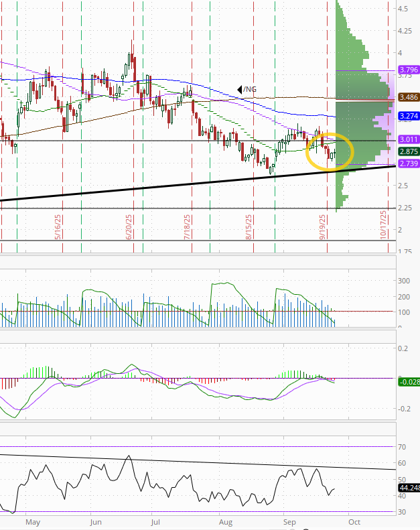Click the 4.25 price axis label
This screenshot has width=420, height=530.
(x=405, y=31)
